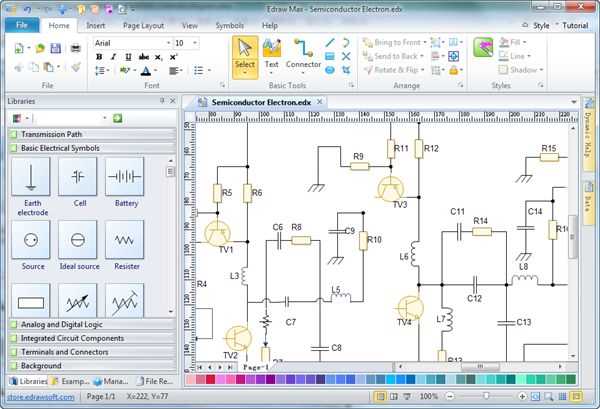Open the File Re... bottom panel tab

[155, 381]
